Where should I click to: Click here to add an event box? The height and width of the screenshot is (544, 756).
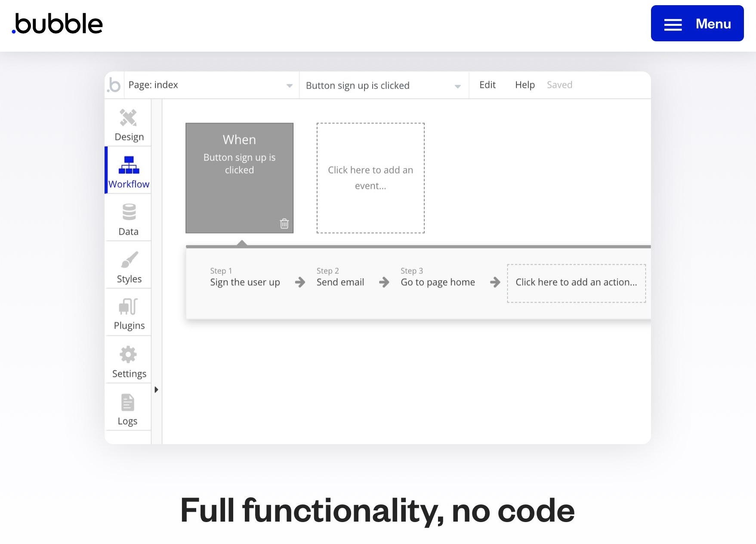pyautogui.click(x=370, y=178)
